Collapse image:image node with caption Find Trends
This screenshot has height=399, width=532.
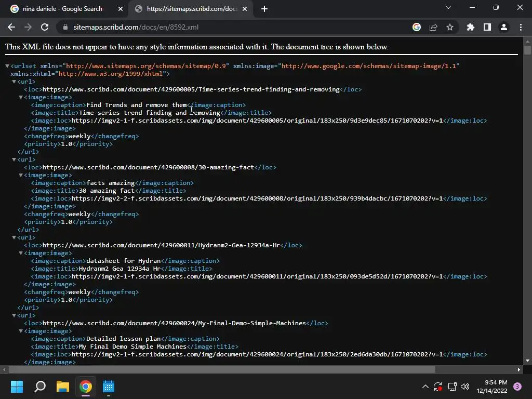[21, 97]
